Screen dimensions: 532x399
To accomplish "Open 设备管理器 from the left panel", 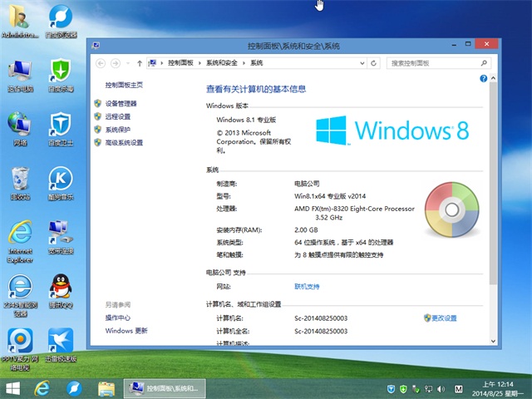I will [x=121, y=103].
